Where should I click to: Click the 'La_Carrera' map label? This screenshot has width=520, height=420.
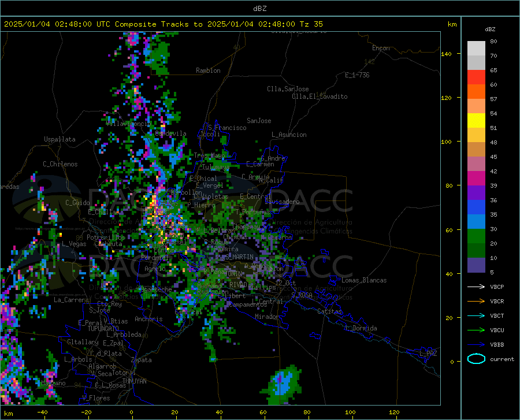pyautogui.click(x=71, y=300)
